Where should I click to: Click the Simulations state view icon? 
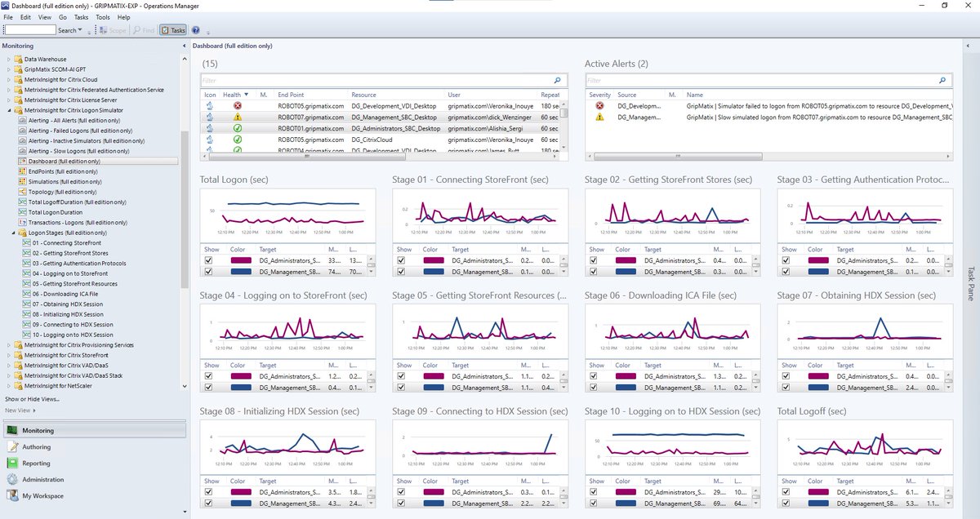click(22, 182)
